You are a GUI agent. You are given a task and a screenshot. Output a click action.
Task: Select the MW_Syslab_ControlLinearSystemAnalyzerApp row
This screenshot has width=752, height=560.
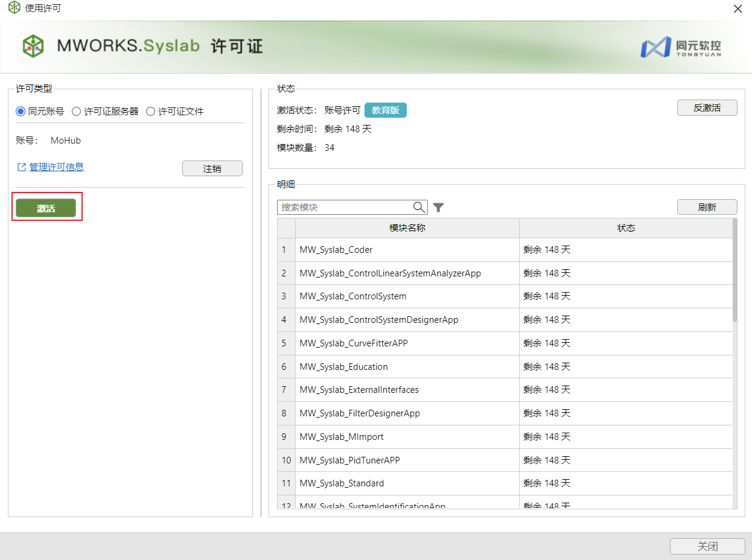tap(505, 273)
